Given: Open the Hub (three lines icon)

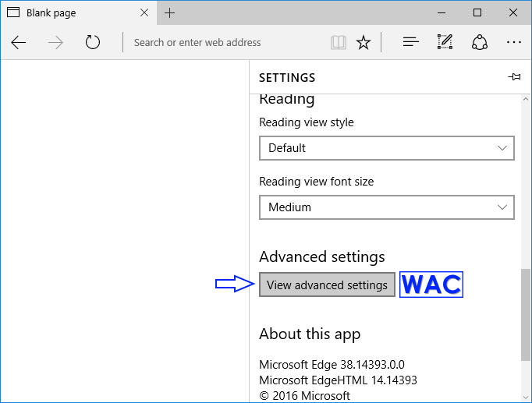Looking at the screenshot, I should pyautogui.click(x=410, y=42).
